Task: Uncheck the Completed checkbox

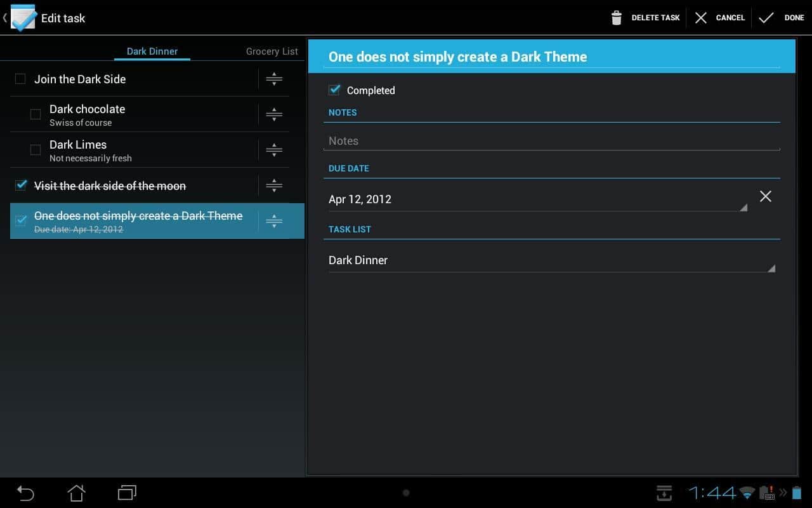Action: (x=334, y=90)
